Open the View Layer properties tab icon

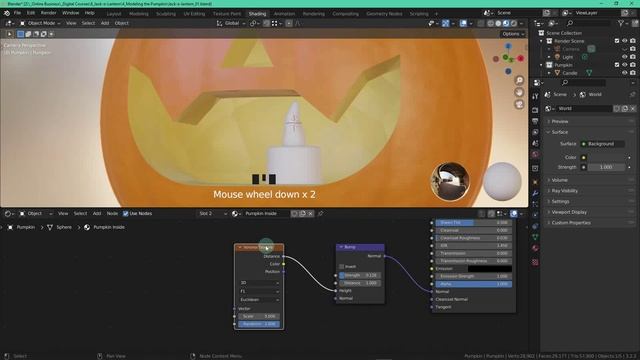[x=535, y=132]
